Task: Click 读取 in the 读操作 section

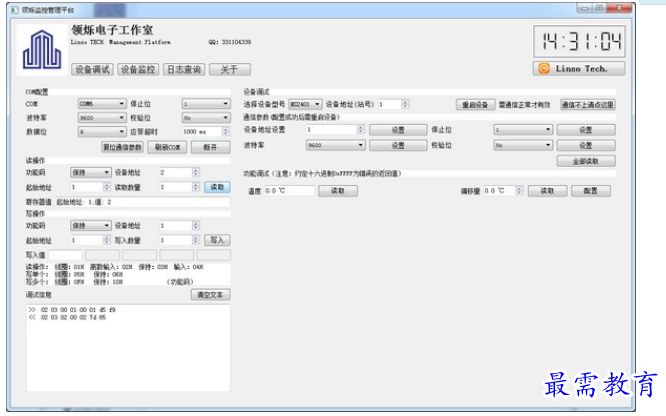Action: [x=217, y=187]
